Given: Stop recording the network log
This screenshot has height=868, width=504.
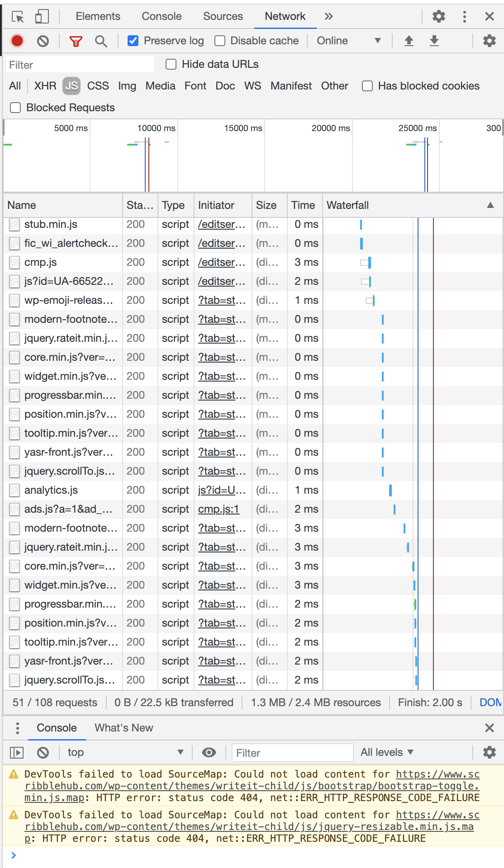Looking at the screenshot, I should [x=17, y=41].
